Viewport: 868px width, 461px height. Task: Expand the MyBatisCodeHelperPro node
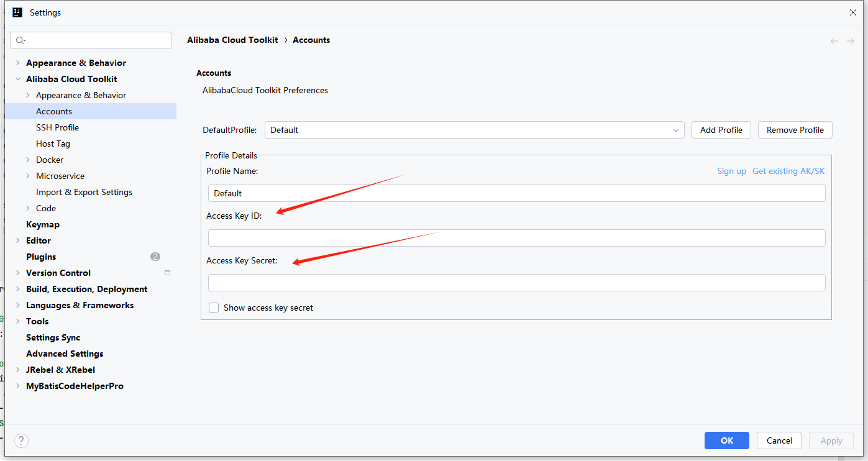(17, 386)
